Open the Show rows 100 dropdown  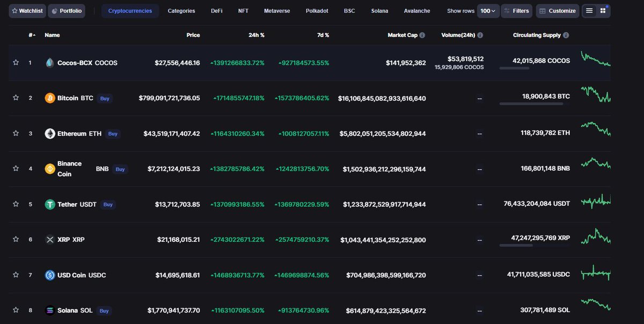tap(488, 11)
